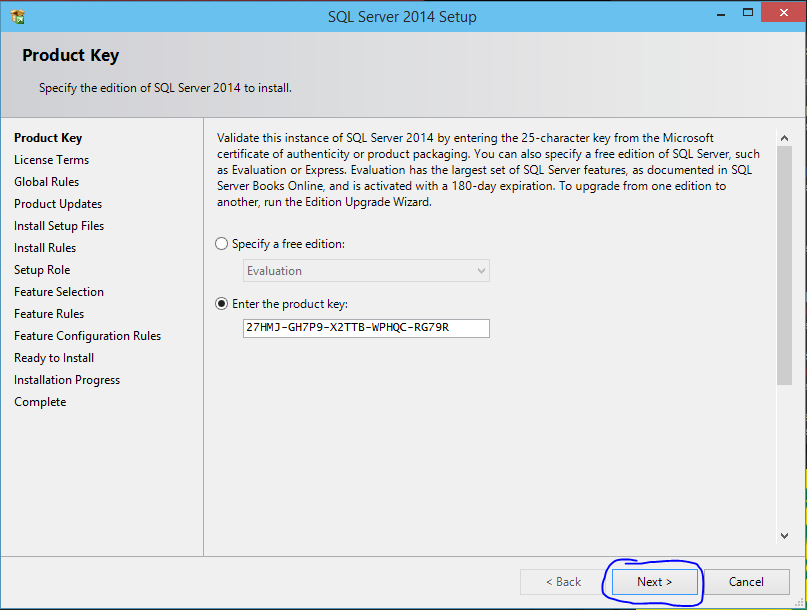Select the Complete step in the sidebar
807x610 pixels.
coord(40,402)
